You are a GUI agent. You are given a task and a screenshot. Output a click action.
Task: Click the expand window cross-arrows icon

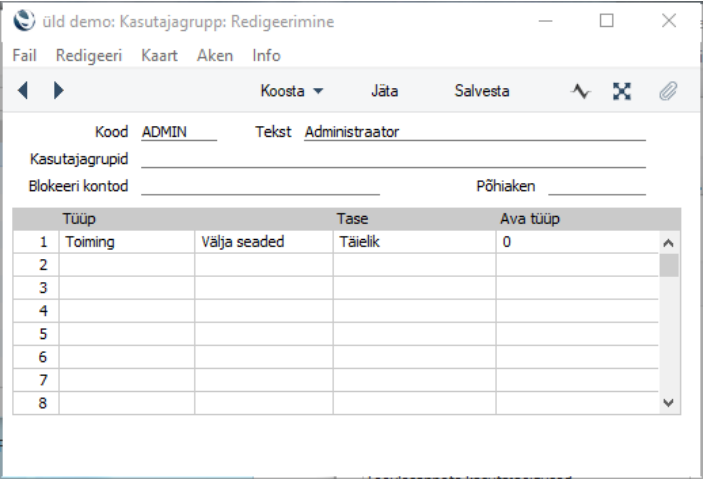tap(622, 91)
